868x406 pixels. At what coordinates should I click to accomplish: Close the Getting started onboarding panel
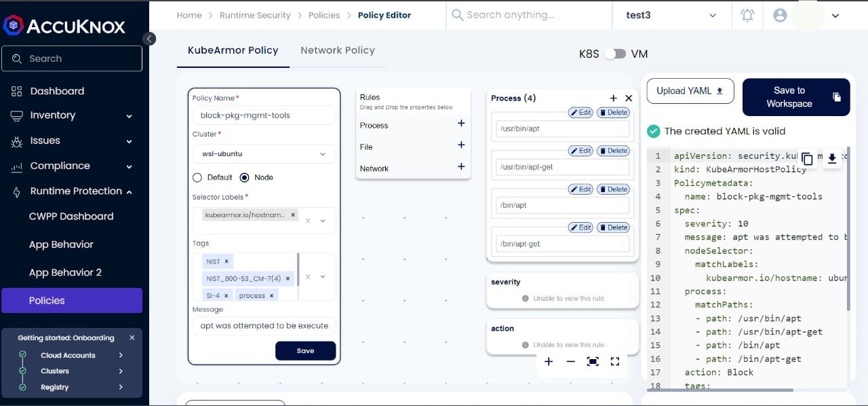click(132, 337)
